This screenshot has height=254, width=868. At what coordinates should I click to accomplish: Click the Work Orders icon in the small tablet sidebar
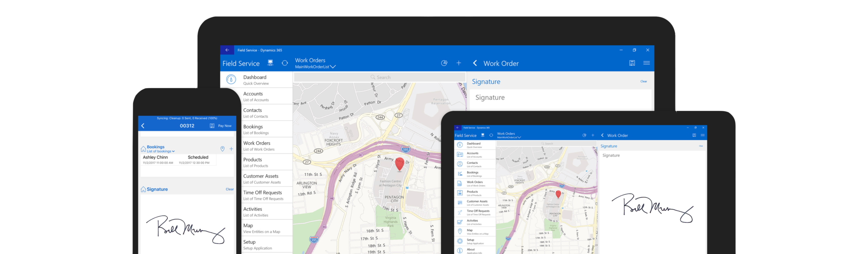460,183
